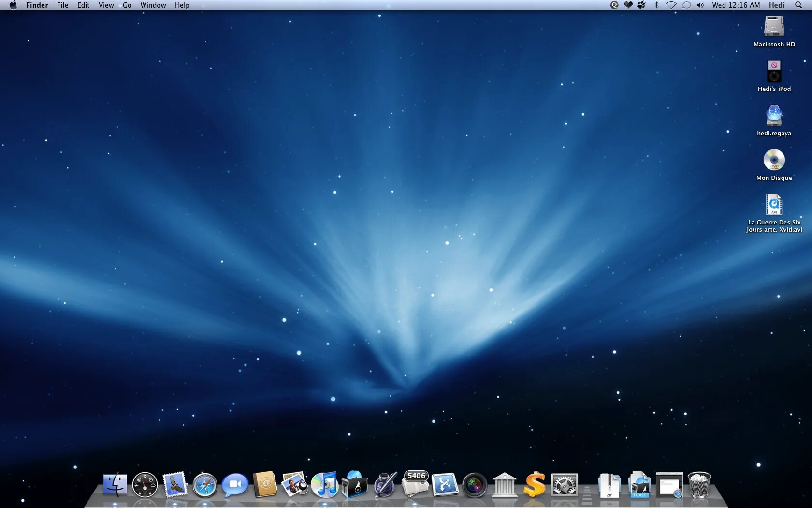Open the Hedi user switching menu
This screenshot has height=508, width=812.
pyautogui.click(x=777, y=5)
